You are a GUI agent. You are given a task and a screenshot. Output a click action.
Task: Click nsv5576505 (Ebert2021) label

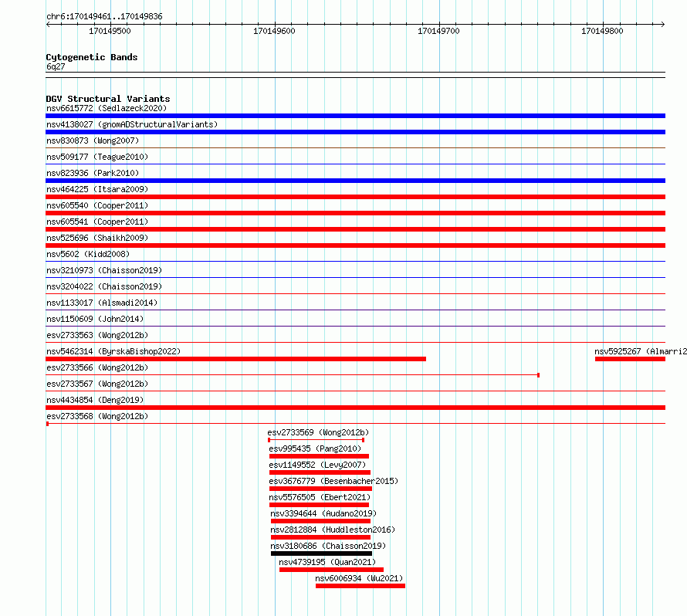[x=320, y=497]
